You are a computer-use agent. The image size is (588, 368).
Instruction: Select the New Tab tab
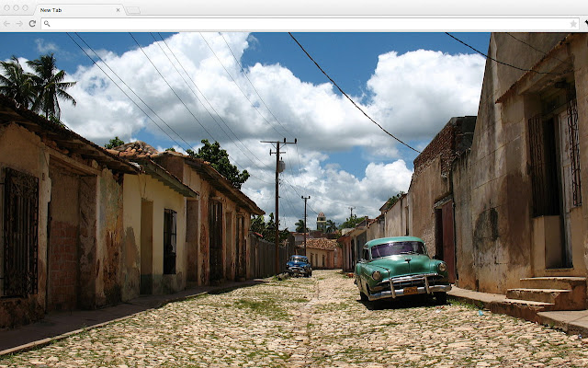point(79,10)
